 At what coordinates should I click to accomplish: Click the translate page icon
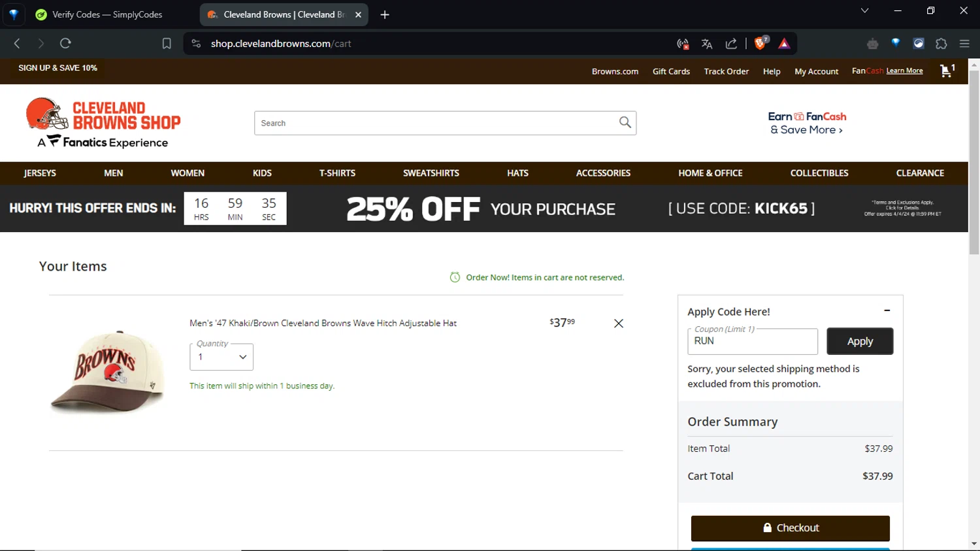point(707,44)
